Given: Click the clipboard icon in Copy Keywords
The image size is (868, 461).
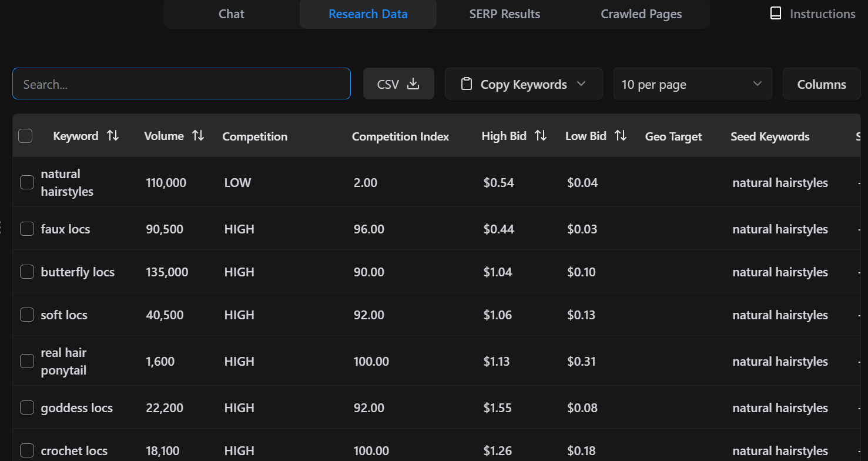Looking at the screenshot, I should point(467,84).
